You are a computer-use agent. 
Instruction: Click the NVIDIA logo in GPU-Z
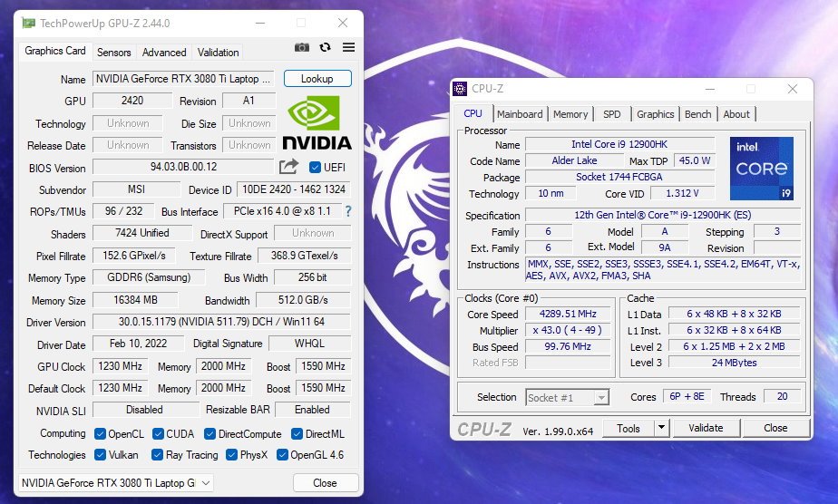pos(317,122)
